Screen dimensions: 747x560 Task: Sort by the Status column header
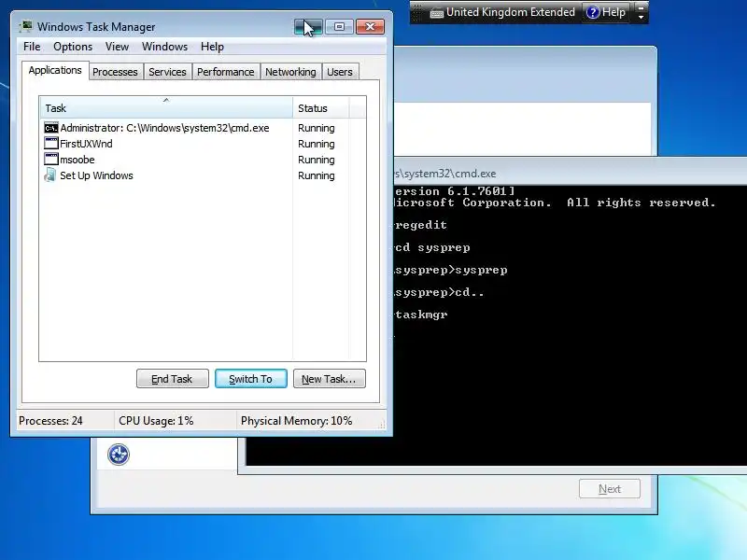tap(321, 107)
